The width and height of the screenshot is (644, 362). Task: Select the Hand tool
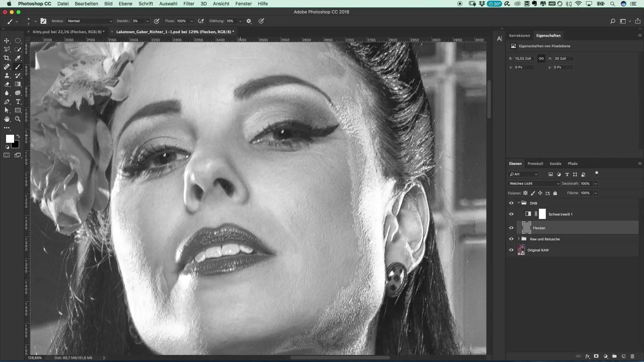click(7, 119)
